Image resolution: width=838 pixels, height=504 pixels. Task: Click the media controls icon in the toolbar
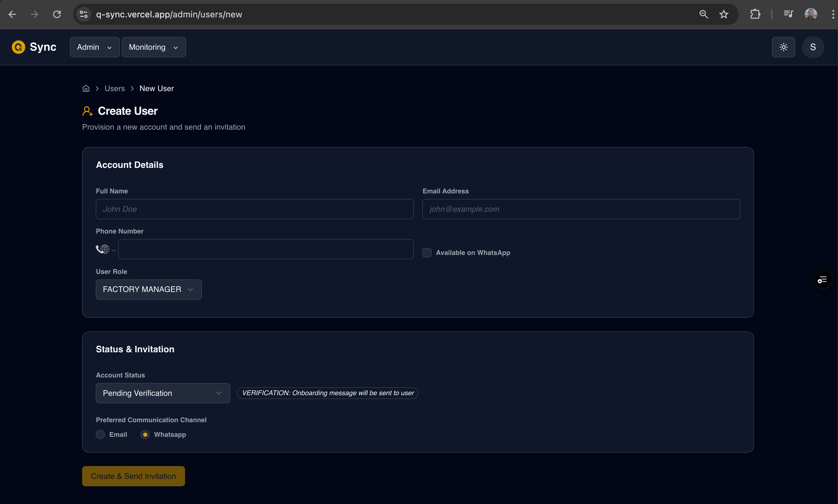[789, 14]
